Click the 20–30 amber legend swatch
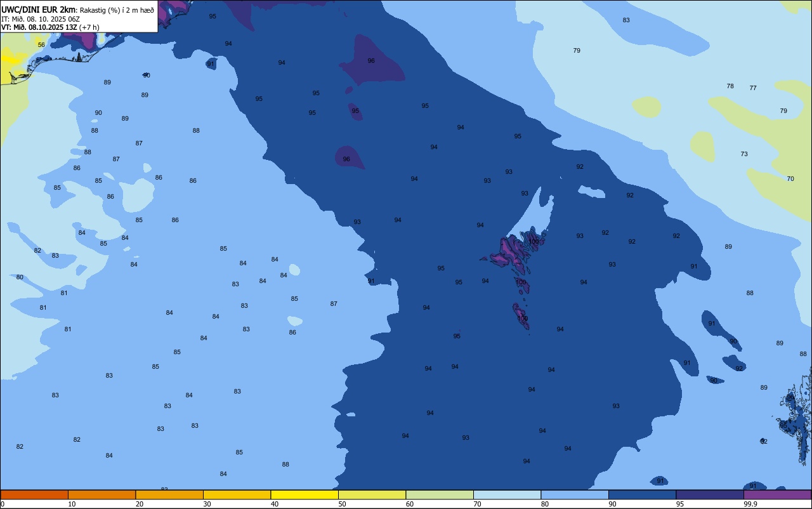 [169, 494]
